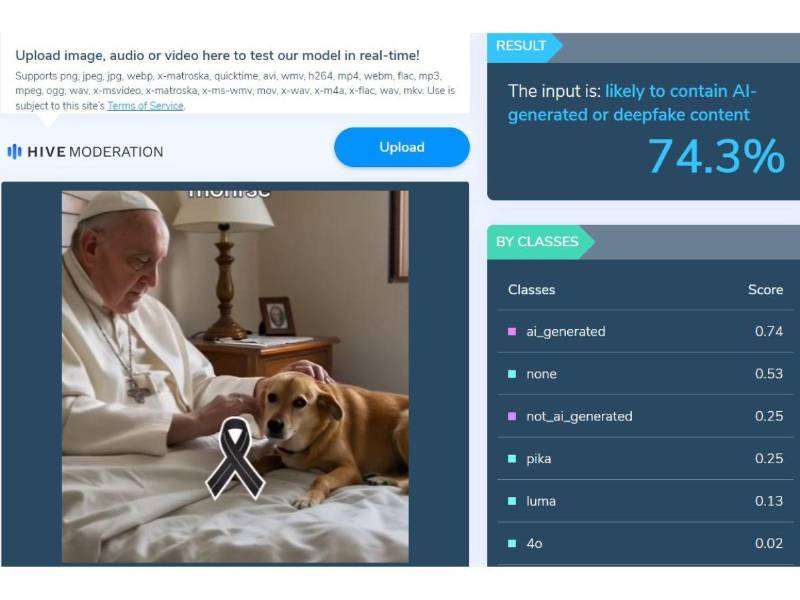This screenshot has height=600, width=800.
Task: Click the pink swatch beside ai_generated
Action: pyautogui.click(x=512, y=332)
